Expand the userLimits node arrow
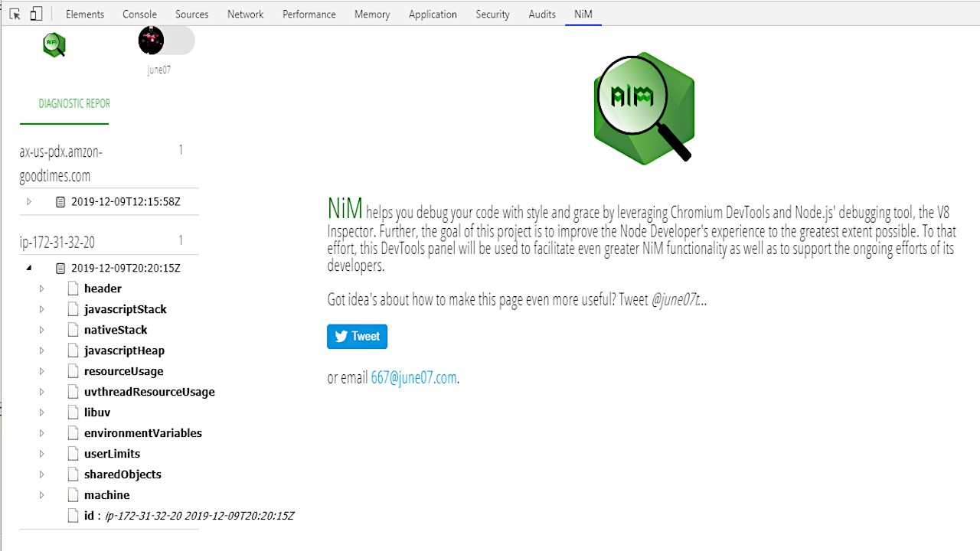980x551 pixels. pyautogui.click(x=42, y=454)
